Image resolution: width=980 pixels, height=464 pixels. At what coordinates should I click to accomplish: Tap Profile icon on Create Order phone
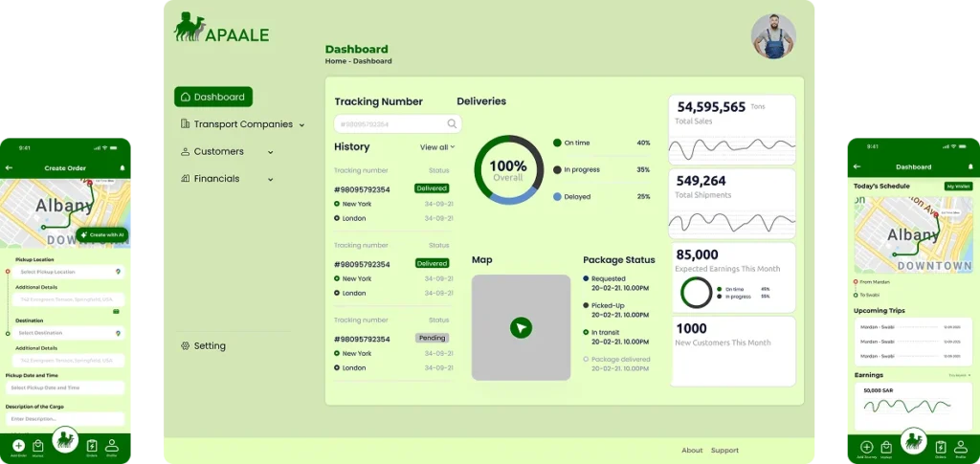(112, 446)
